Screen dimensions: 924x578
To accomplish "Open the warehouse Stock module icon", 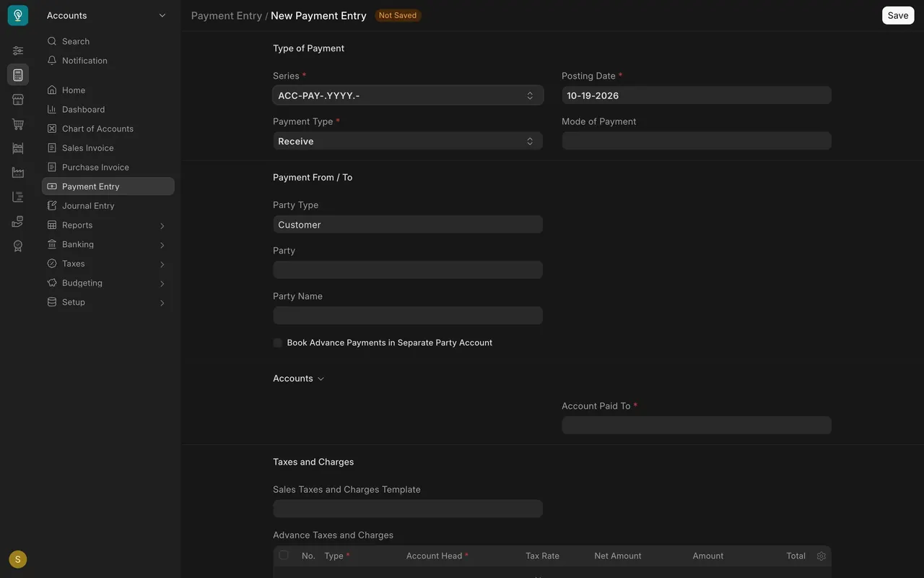I will (18, 148).
